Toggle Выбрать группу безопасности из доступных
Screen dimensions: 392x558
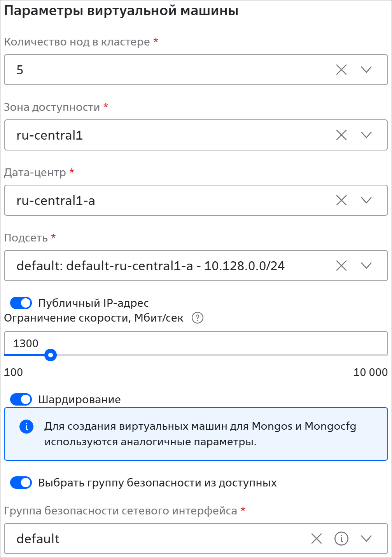(x=21, y=483)
